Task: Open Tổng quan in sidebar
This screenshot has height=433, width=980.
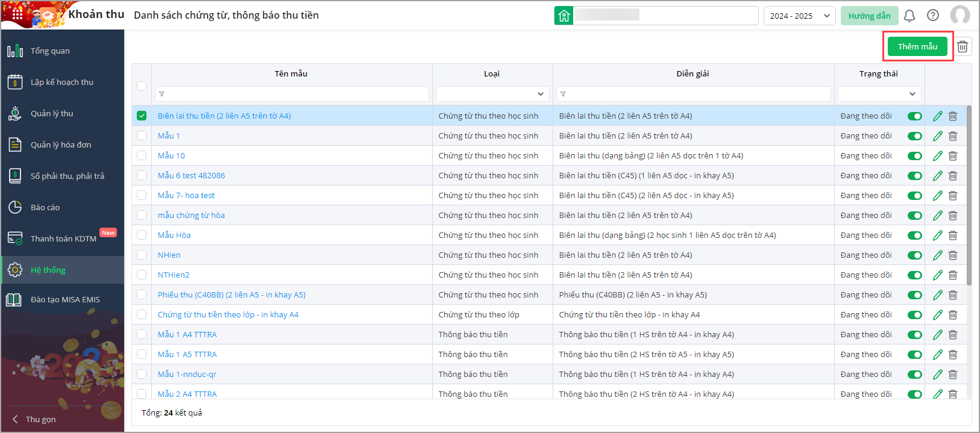Action: [63, 51]
